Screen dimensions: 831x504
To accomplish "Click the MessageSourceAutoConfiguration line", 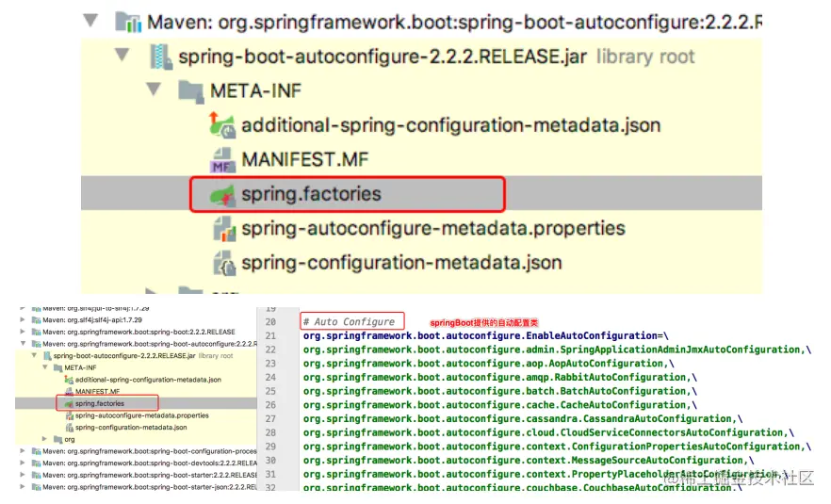I will 529,460.
